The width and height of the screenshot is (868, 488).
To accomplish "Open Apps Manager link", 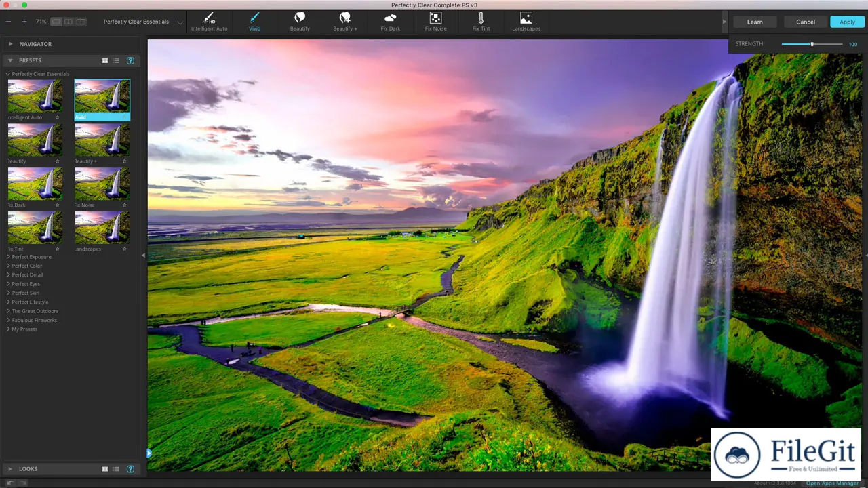I will (833, 483).
